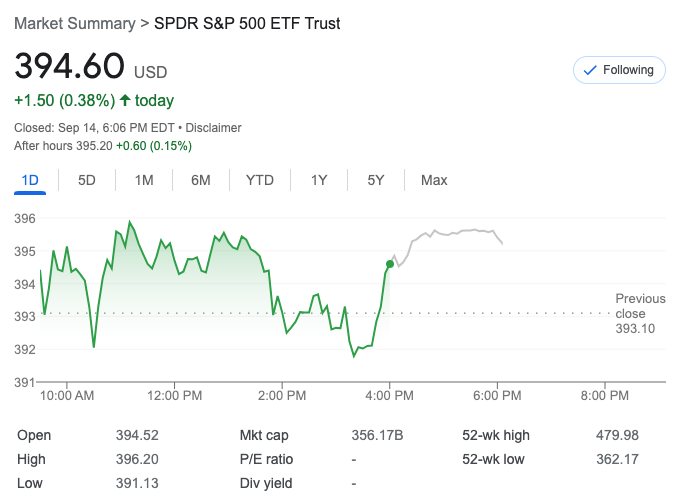View the 5Y price history
This screenshot has width=681, height=503.
[x=376, y=180]
